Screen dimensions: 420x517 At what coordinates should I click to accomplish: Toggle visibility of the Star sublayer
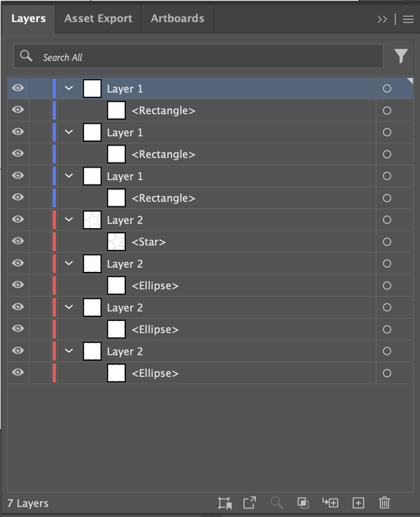(18, 241)
